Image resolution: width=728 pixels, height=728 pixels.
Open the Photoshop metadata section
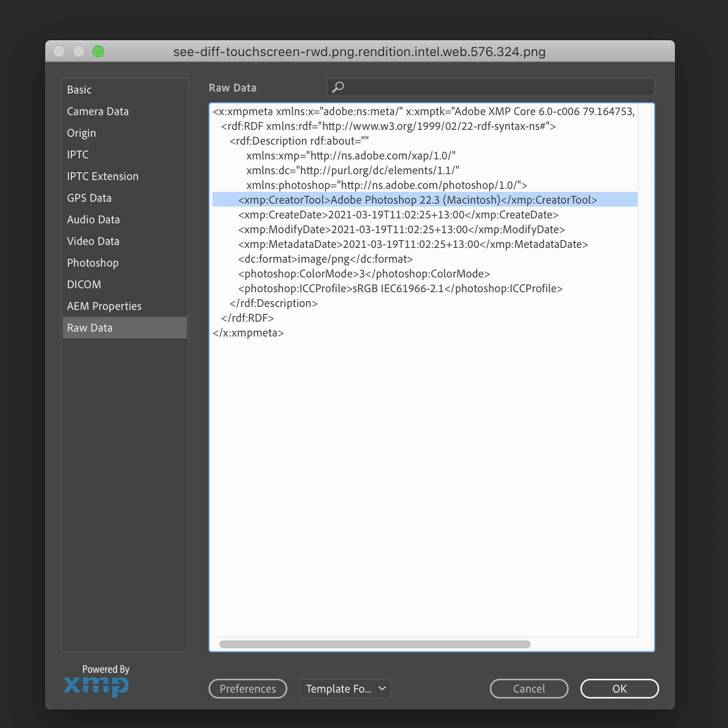click(x=124, y=263)
